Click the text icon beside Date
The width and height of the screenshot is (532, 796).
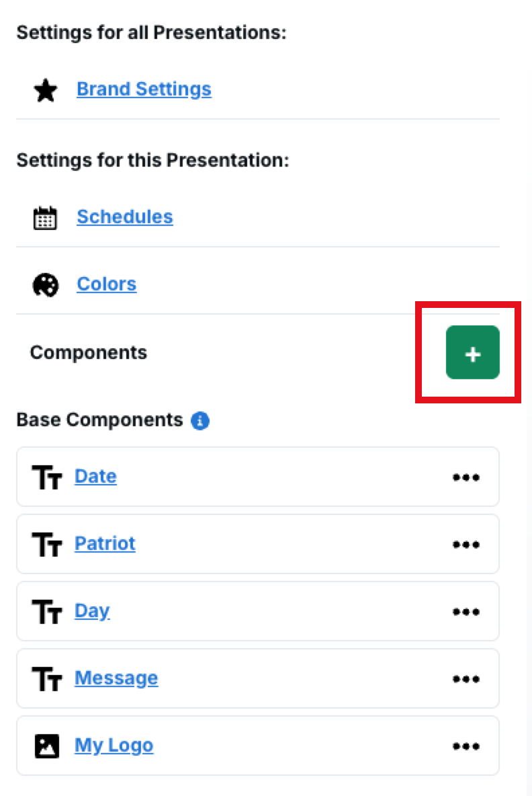pos(46,477)
